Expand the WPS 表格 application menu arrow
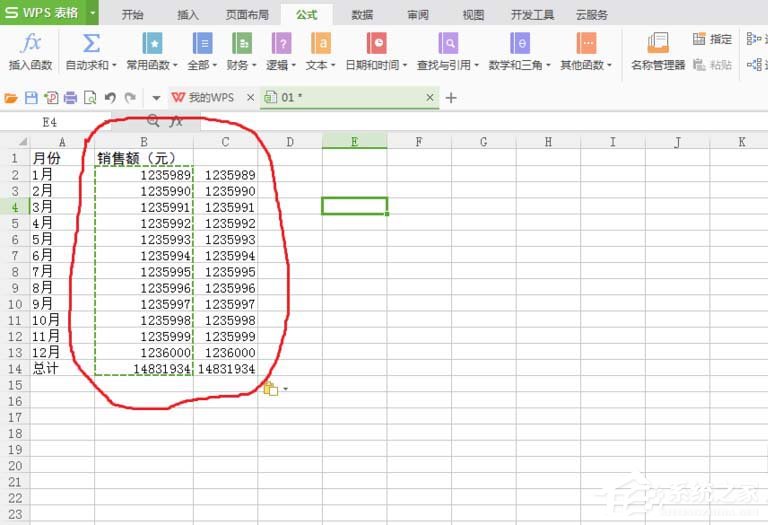 pos(92,12)
